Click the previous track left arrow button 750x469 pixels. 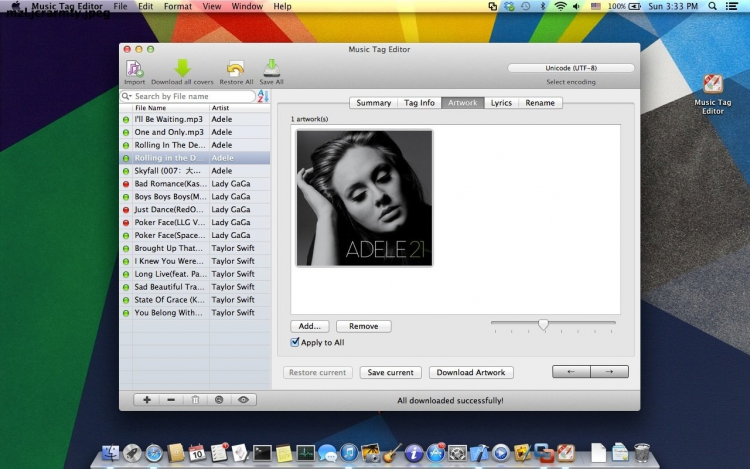coord(571,371)
